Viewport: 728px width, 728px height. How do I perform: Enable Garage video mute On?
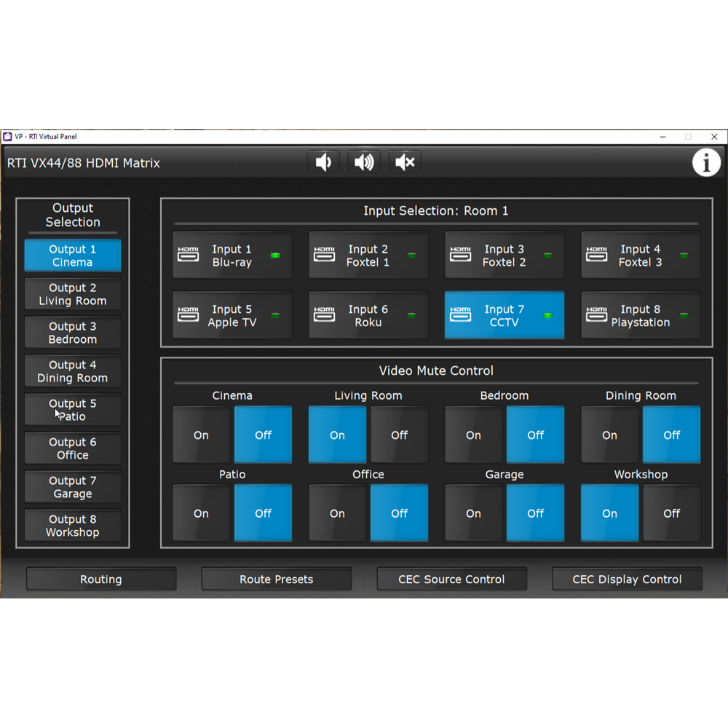click(473, 513)
